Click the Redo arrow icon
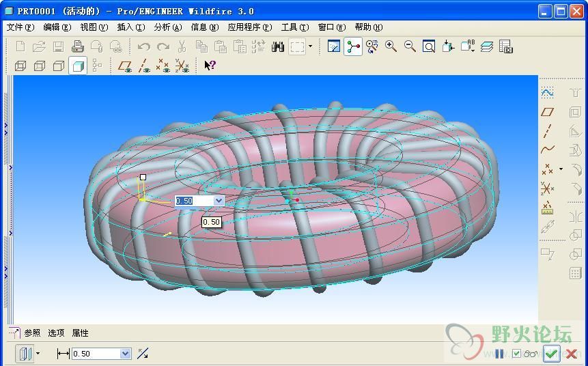 (x=163, y=46)
